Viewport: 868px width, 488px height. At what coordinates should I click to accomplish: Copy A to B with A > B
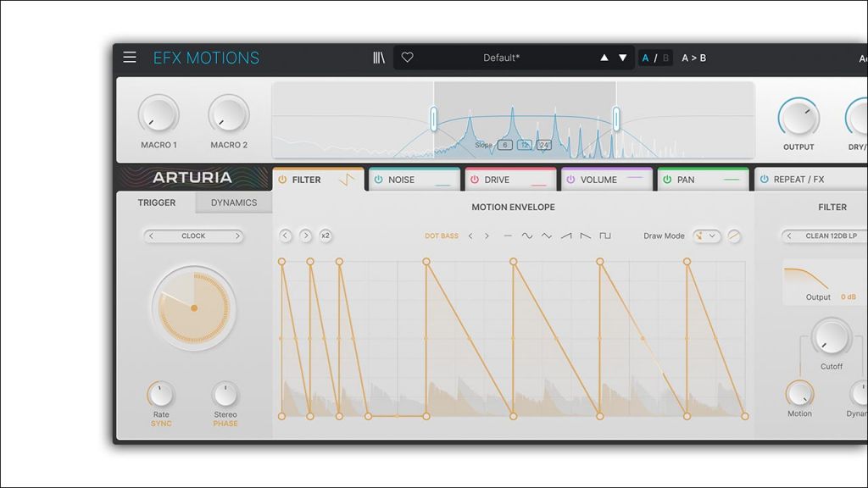[x=693, y=58]
